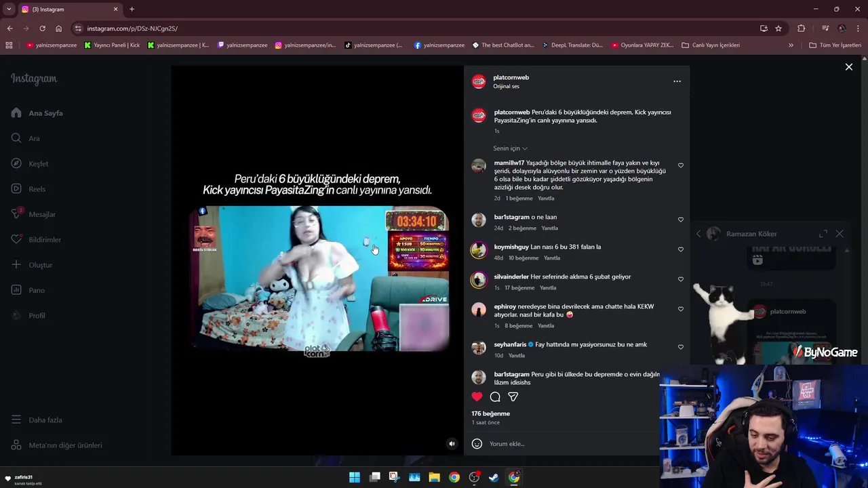
Task: Go back in the browser
Action: click(9, 28)
